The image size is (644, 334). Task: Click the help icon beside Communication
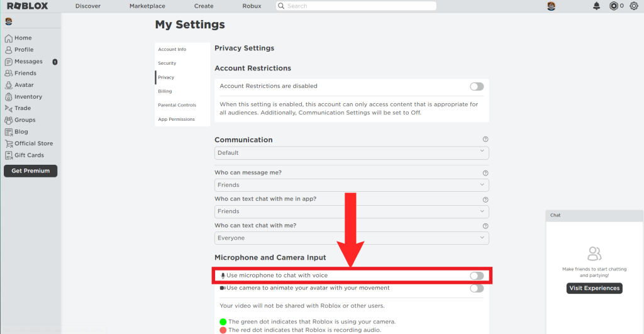click(485, 140)
